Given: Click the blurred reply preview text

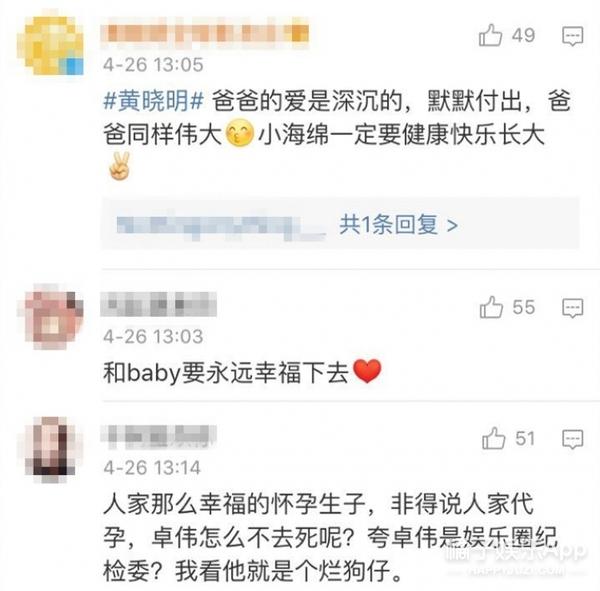Looking at the screenshot, I should 220,225.
